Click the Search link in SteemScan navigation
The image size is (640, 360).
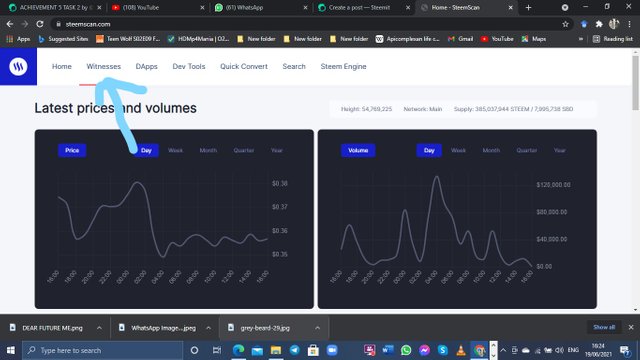(x=294, y=67)
